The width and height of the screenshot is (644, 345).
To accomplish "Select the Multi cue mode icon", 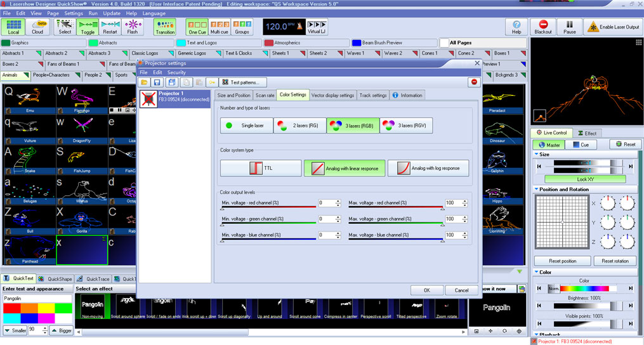I will coord(220,27).
